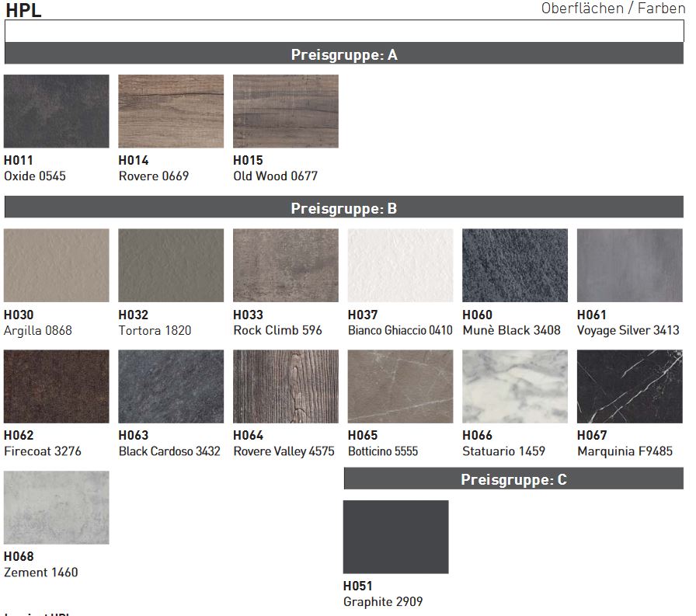Click the Preisgruppe: A header bar
The image size is (696, 616).
[x=344, y=54]
